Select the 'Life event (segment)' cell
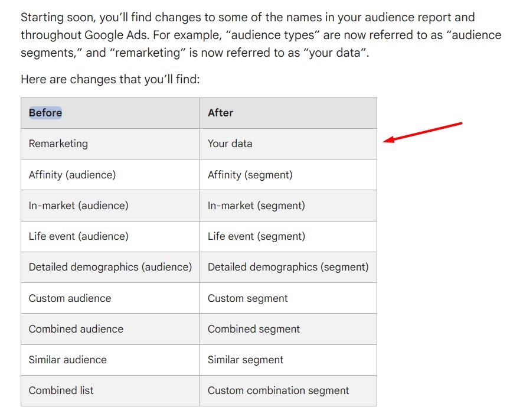Screen dimensions: 523x420 tap(288, 236)
